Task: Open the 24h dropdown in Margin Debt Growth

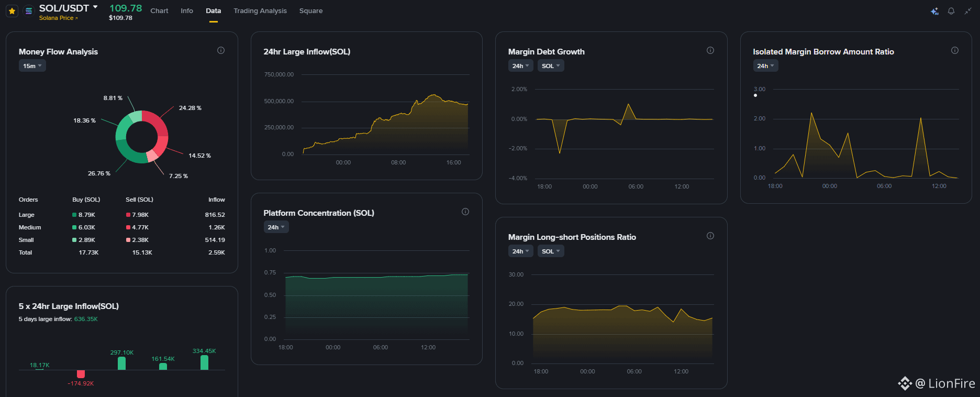Action: (x=520, y=65)
